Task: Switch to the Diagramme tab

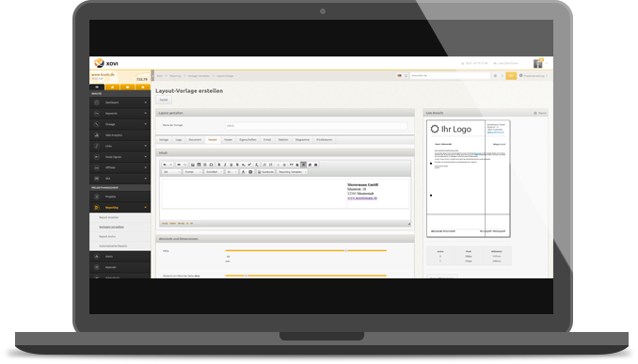Action: pos(302,140)
